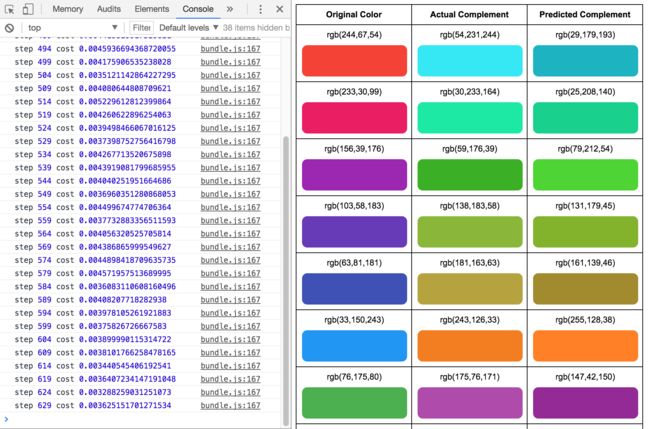
Task: Click the red rgb(244,67,54) swatch
Action: (x=354, y=61)
